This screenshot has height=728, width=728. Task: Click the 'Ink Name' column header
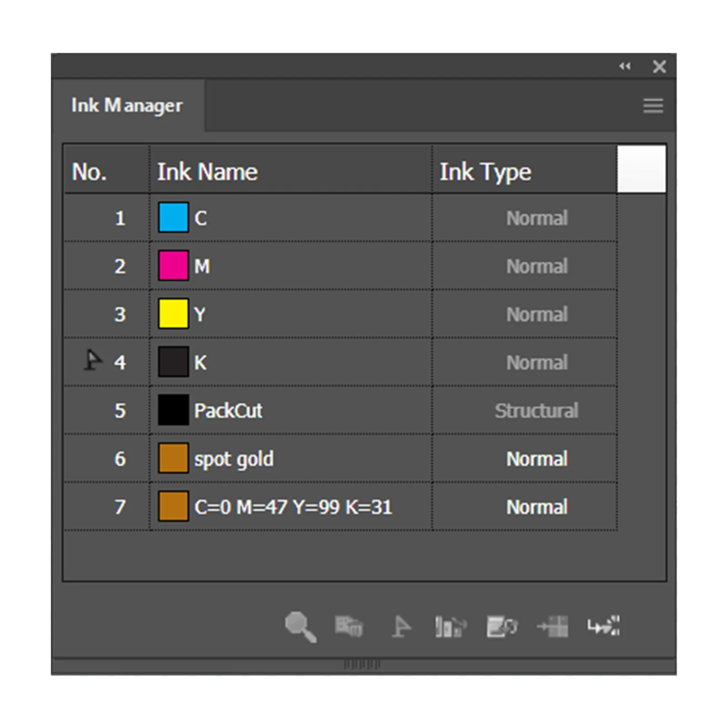(x=291, y=170)
